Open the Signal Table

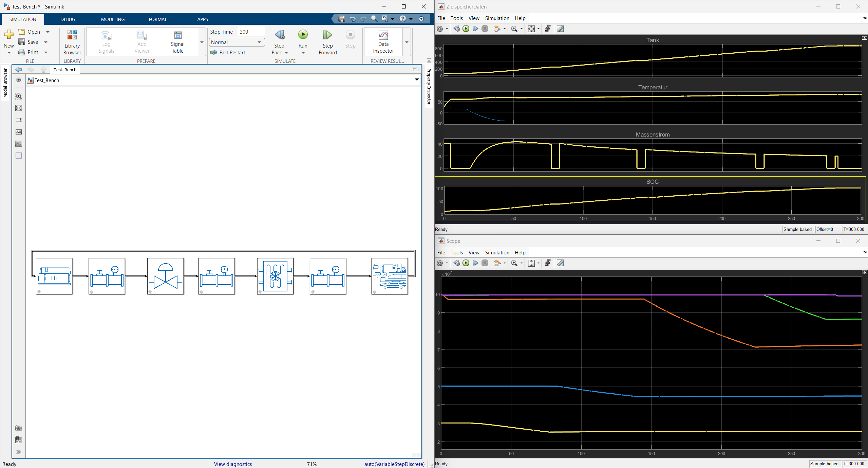pos(177,42)
